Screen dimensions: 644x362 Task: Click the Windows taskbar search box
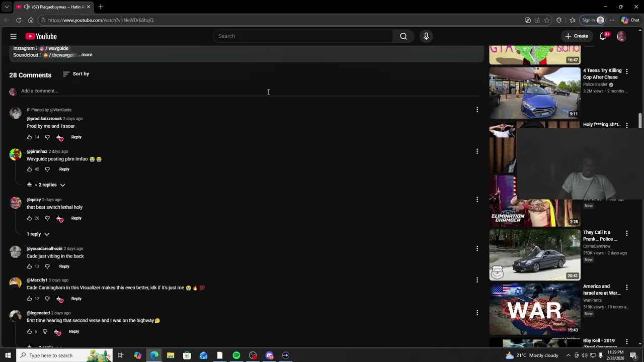[64, 355]
